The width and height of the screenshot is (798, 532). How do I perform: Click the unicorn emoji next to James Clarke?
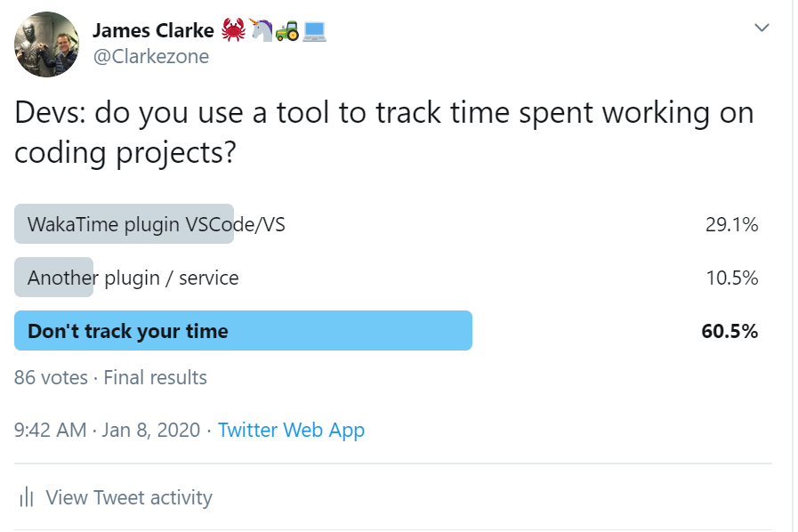click(x=260, y=29)
